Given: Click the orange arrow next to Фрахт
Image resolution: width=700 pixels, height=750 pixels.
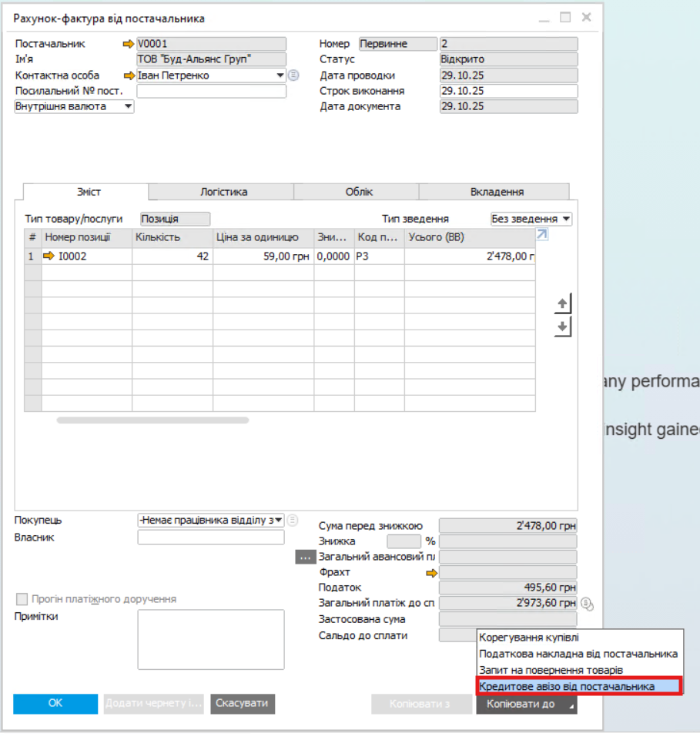Looking at the screenshot, I should pyautogui.click(x=431, y=573).
